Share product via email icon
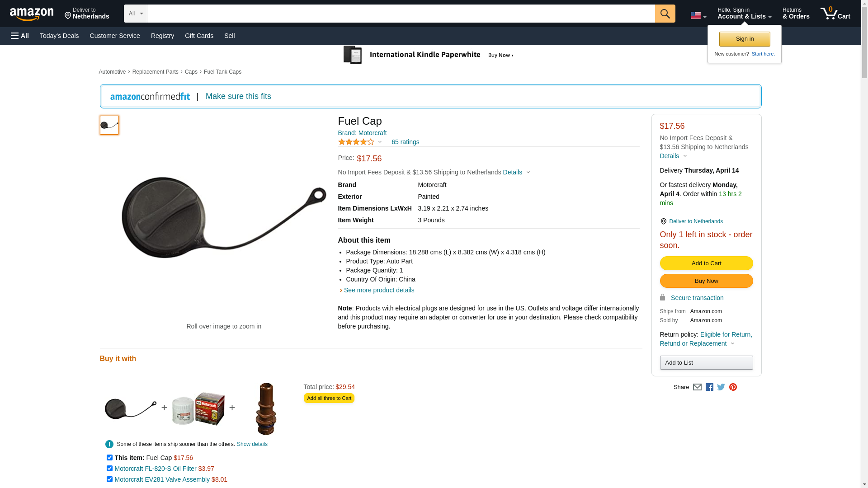Screen dimensions: 868x488 pyautogui.click(x=697, y=387)
